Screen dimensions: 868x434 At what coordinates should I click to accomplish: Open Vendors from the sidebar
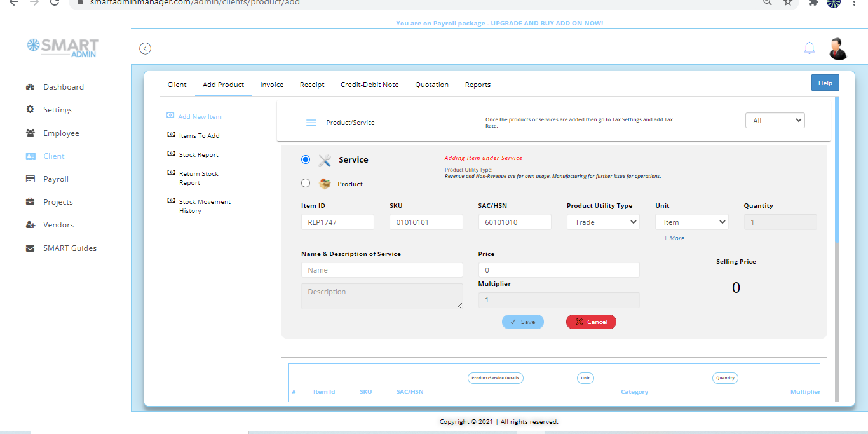click(x=29, y=224)
